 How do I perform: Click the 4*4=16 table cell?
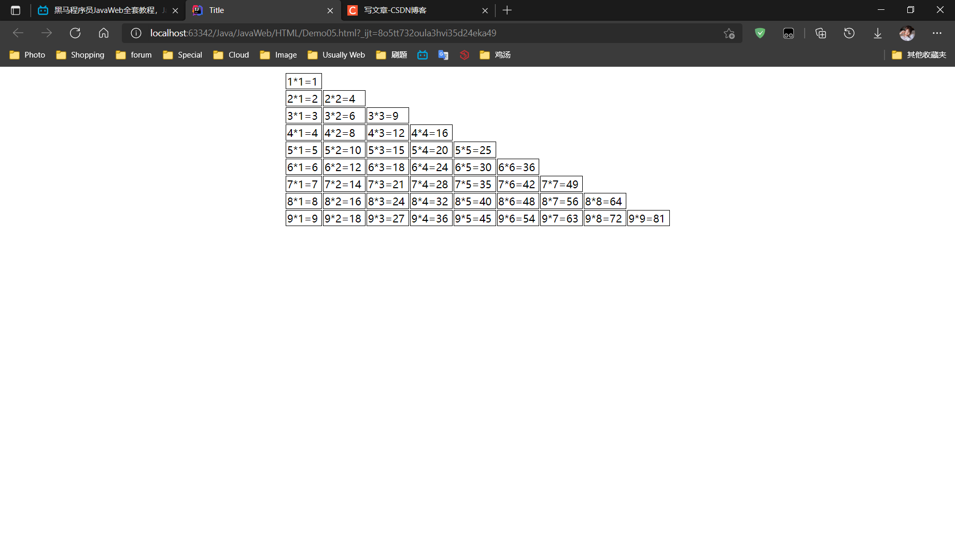pyautogui.click(x=431, y=133)
